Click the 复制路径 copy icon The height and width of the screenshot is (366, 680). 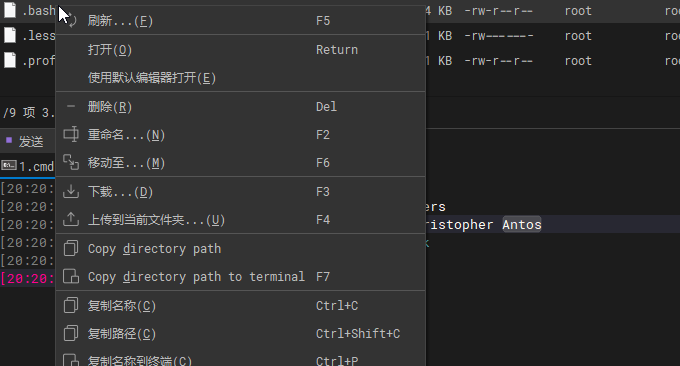(x=71, y=333)
